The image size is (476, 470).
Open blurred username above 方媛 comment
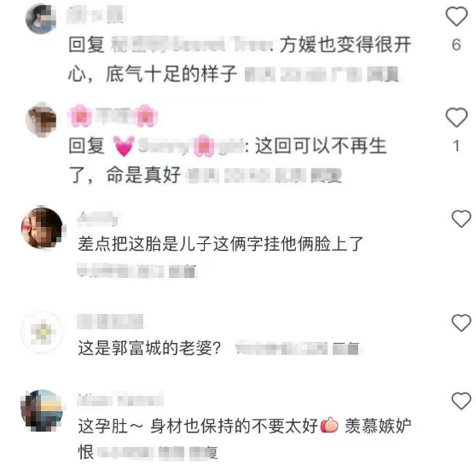[96, 15]
